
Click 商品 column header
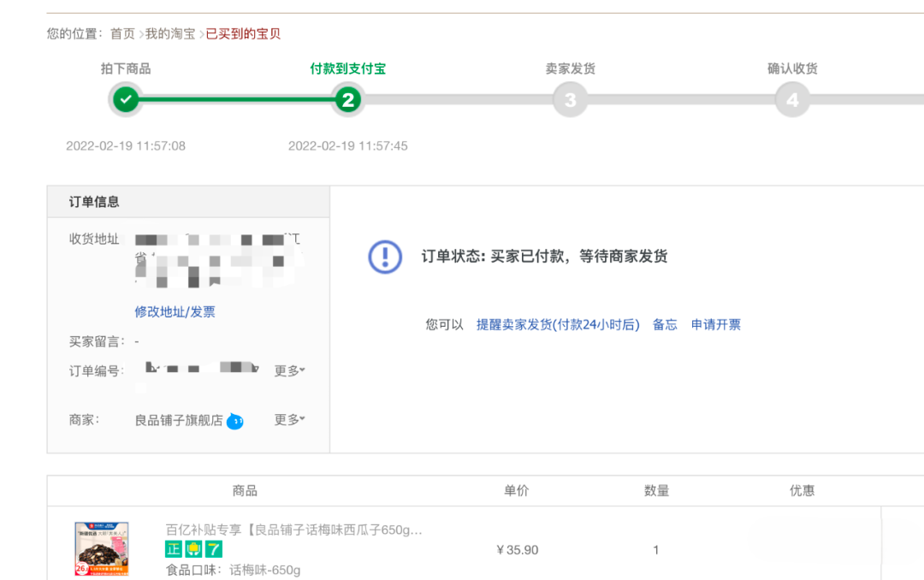click(x=245, y=490)
